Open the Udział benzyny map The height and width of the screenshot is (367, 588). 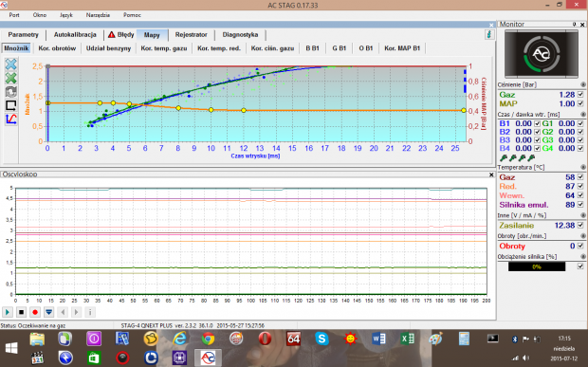(108, 48)
